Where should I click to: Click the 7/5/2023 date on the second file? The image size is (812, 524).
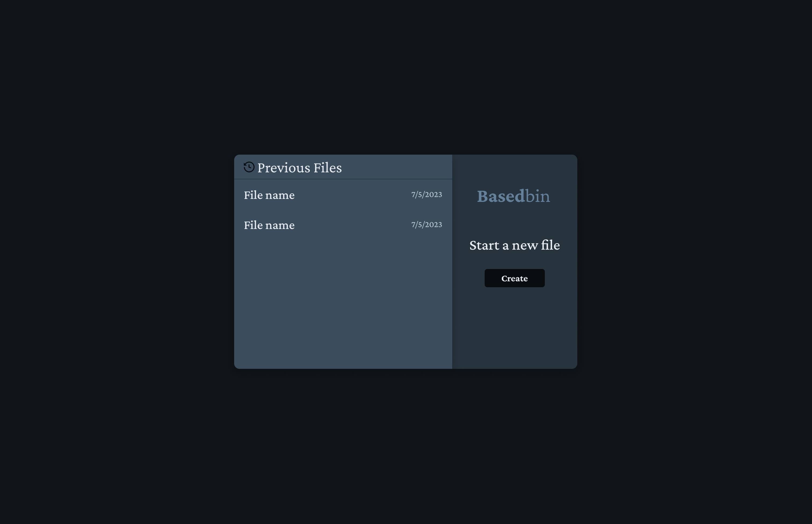[x=426, y=224]
